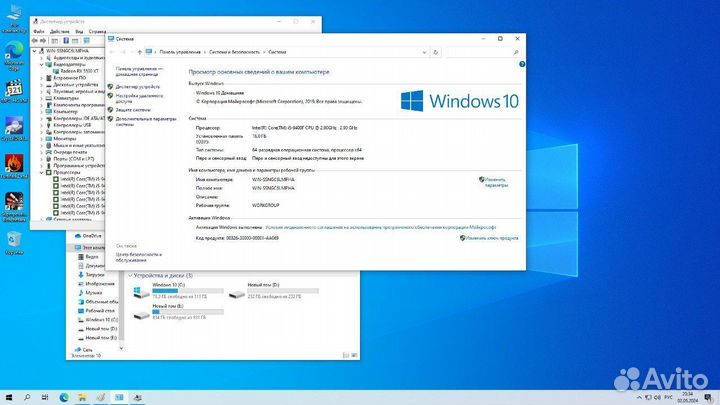Open Вид menu in Device Manager
This screenshot has width=720, height=405.
(x=79, y=31)
